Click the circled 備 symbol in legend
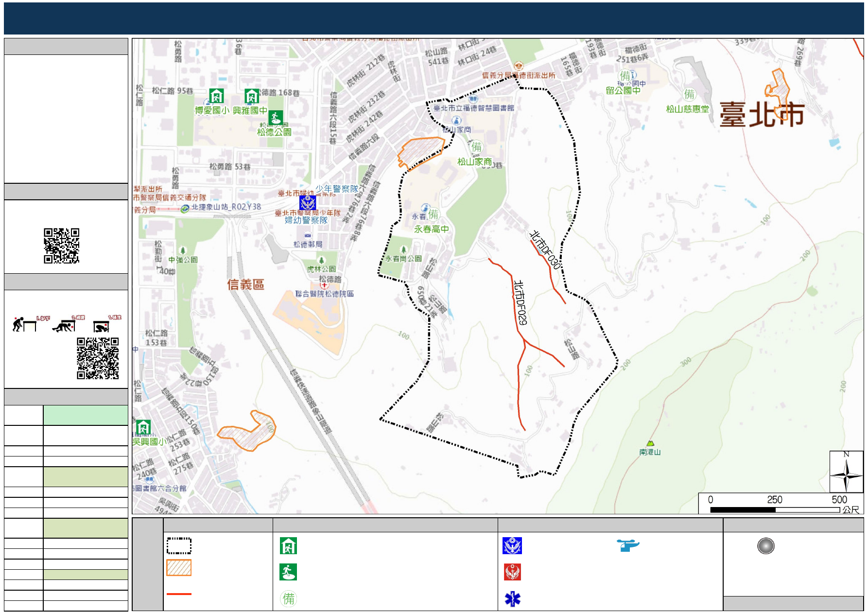Image resolution: width=868 pixels, height=614 pixels. point(289,598)
